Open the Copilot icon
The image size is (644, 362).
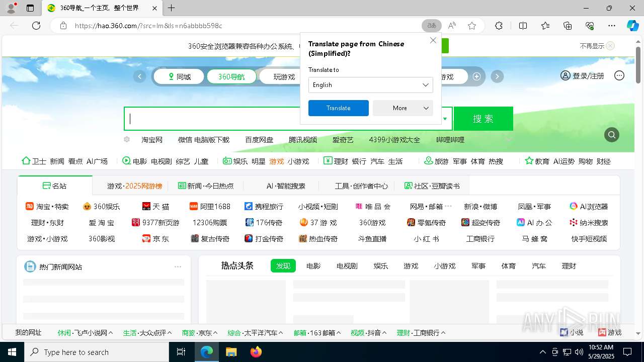click(x=632, y=26)
